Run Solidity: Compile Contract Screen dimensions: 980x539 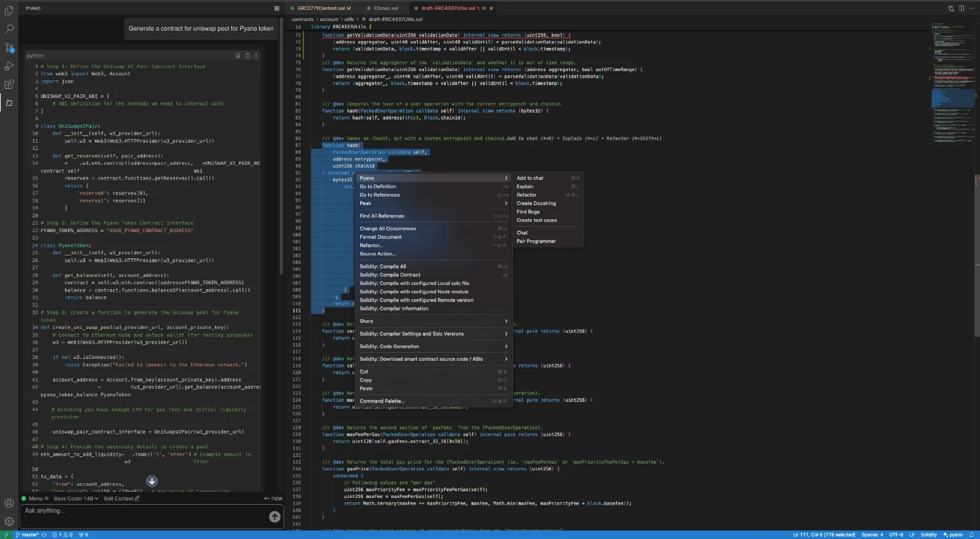click(x=434, y=275)
